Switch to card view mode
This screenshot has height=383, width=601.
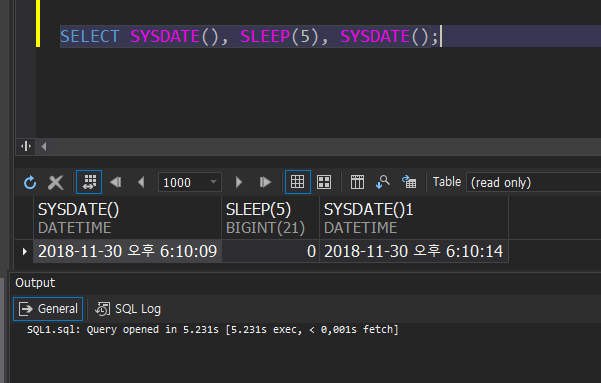(x=324, y=182)
